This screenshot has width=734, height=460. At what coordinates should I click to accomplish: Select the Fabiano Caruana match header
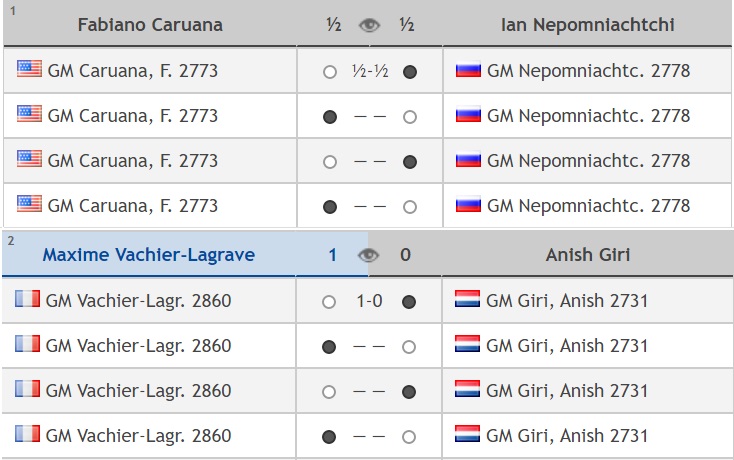[148, 25]
